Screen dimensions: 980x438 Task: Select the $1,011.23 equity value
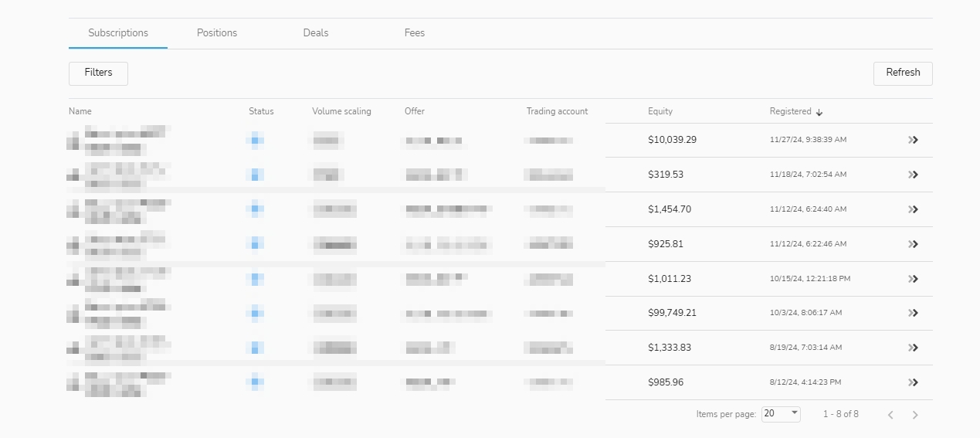tap(670, 279)
